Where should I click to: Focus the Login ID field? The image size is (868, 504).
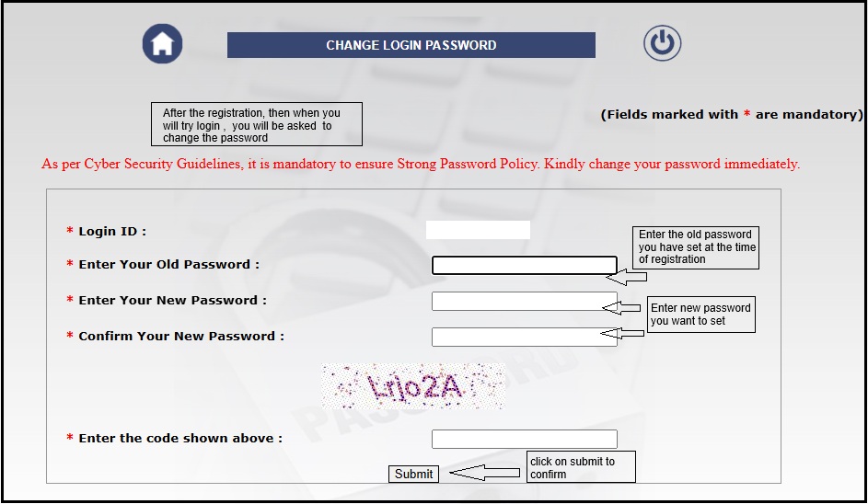478,230
